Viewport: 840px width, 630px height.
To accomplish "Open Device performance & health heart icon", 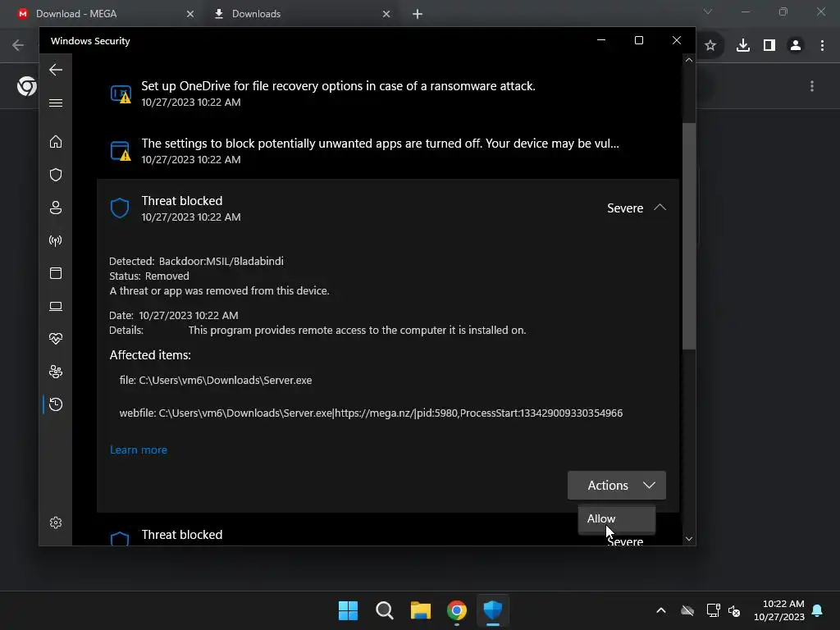I will [56, 339].
